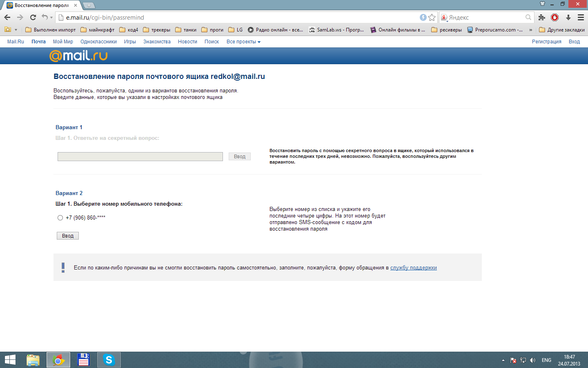
Task: Click the clock showing 18:47
Action: [x=569, y=357]
